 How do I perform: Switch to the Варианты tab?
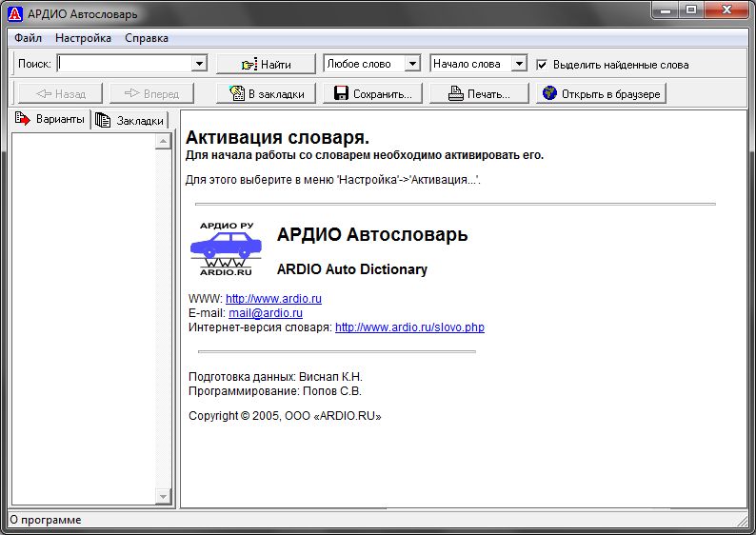50,119
